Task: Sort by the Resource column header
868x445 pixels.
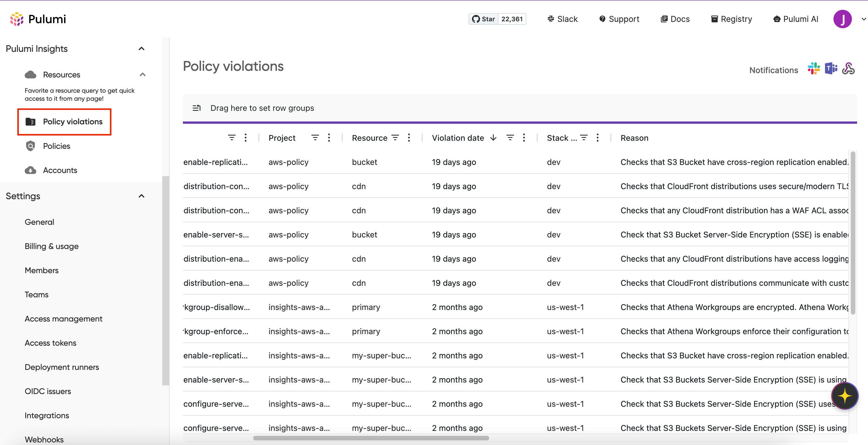Action: 369,138
